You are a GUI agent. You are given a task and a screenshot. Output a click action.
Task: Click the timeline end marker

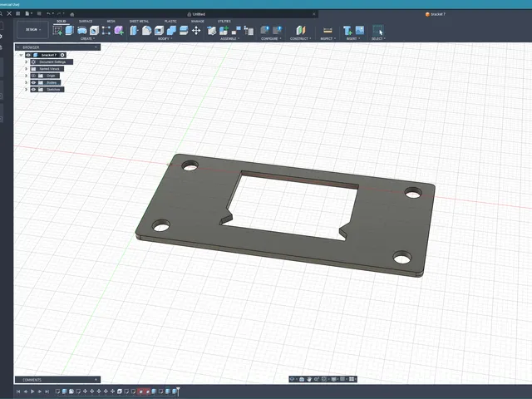[x=178, y=392]
